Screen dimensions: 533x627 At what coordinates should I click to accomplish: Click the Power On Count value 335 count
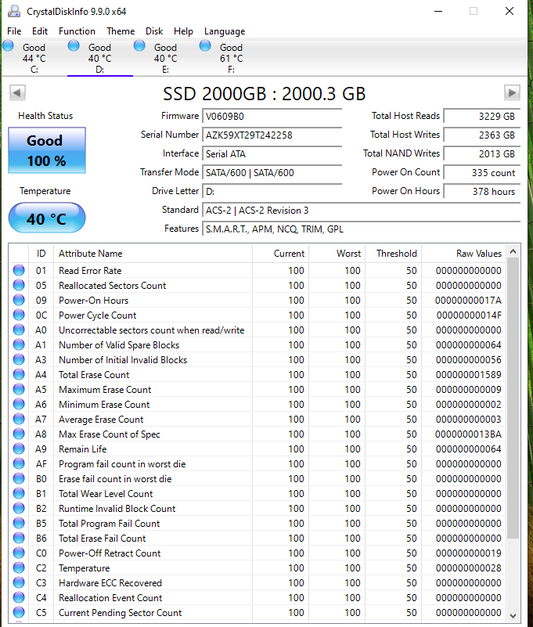tap(482, 173)
